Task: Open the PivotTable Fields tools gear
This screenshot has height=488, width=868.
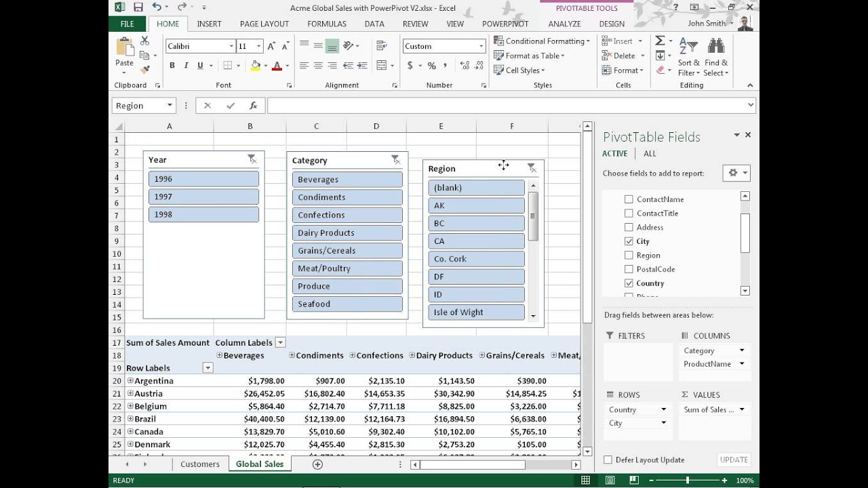Action: point(736,173)
